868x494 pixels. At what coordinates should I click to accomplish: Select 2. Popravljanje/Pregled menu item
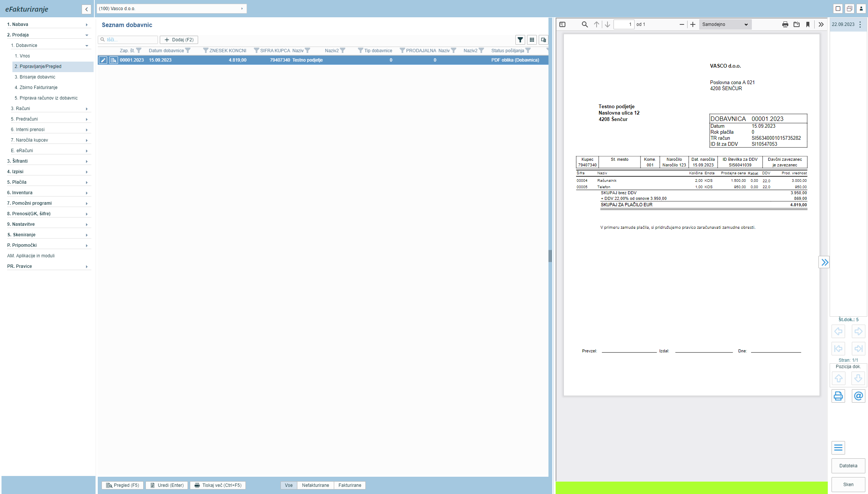[53, 66]
